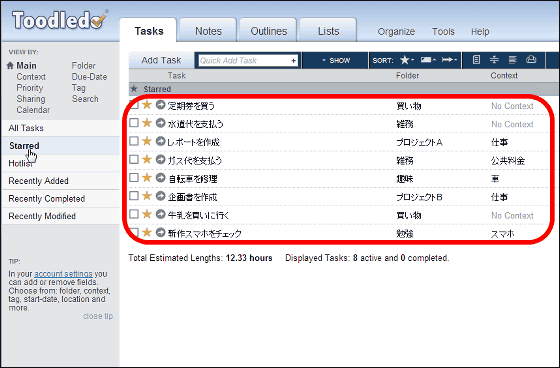The width and height of the screenshot is (560, 368).
Task: View tasks by Priority
Action: tap(30, 88)
